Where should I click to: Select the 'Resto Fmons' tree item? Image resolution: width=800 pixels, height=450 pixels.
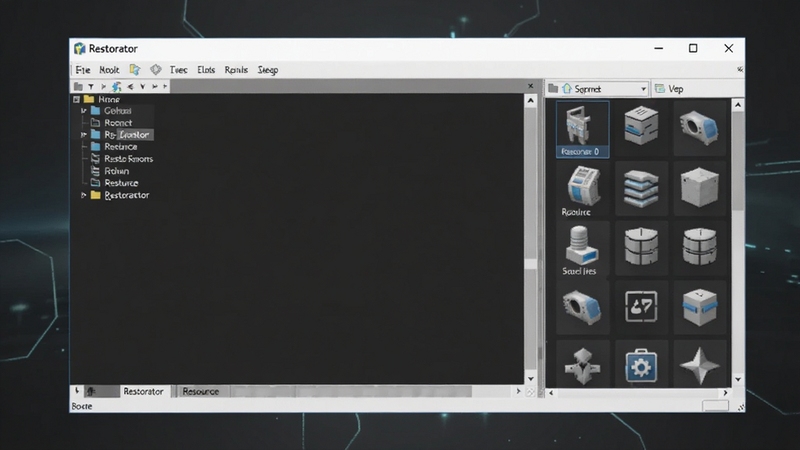[129, 159]
